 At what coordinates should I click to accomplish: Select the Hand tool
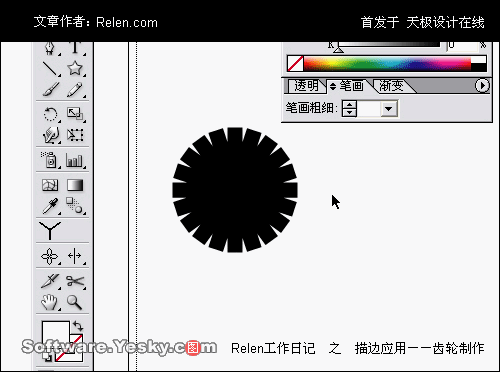click(x=50, y=302)
